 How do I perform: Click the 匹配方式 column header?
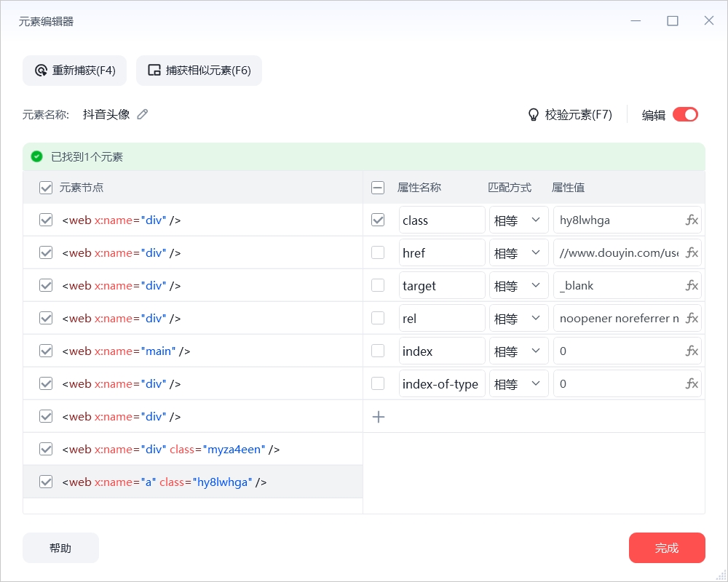point(510,188)
